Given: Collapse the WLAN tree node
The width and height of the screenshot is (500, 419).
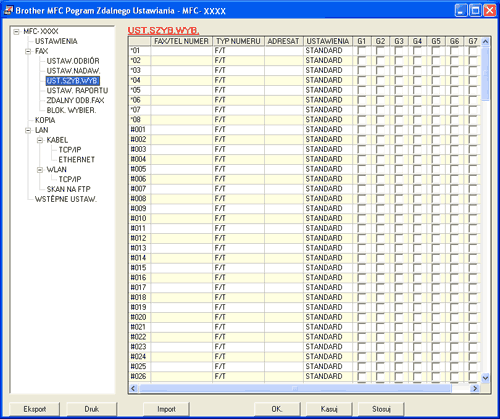Looking at the screenshot, I should pyautogui.click(x=40, y=170).
